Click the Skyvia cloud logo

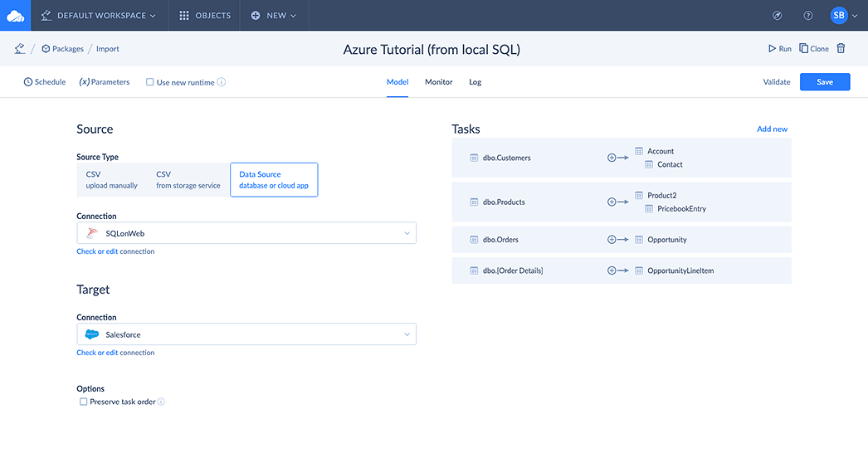(15, 16)
